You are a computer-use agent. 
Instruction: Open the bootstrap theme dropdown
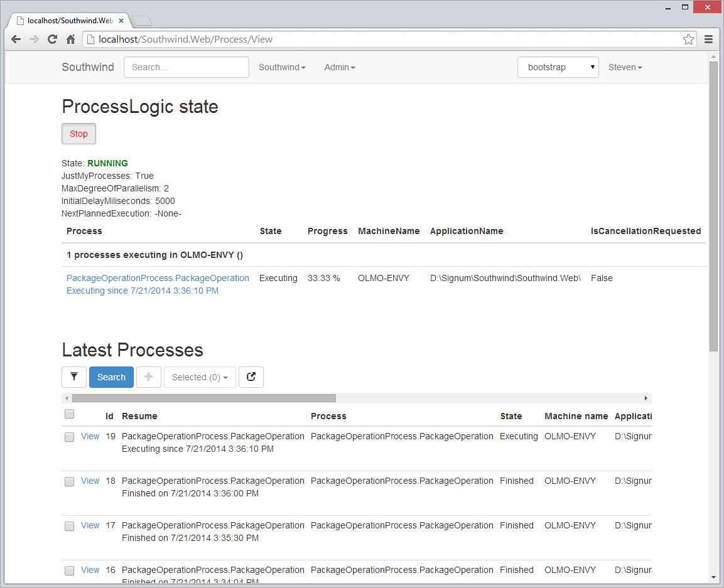click(558, 67)
